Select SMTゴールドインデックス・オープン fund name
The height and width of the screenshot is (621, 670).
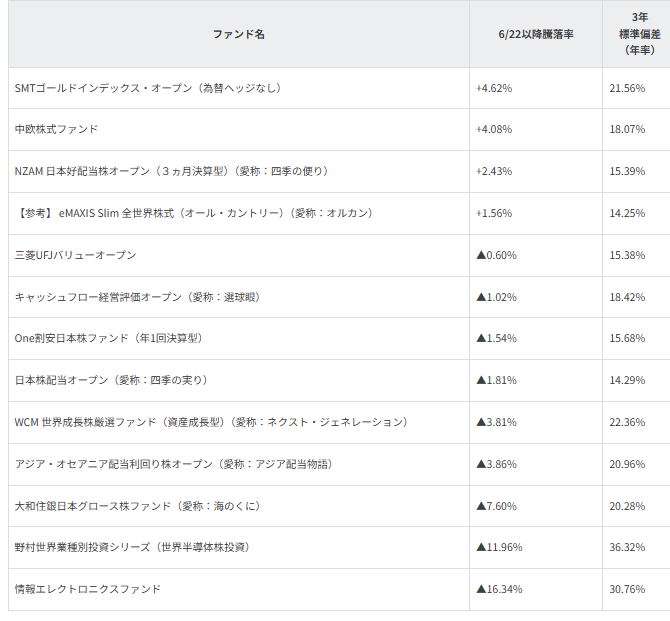(x=148, y=88)
